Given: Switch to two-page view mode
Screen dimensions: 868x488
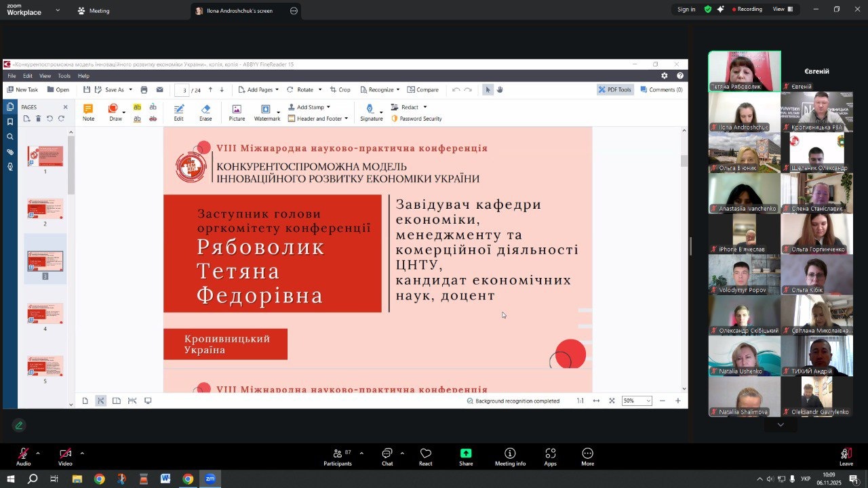Looking at the screenshot, I should pyautogui.click(x=117, y=401).
